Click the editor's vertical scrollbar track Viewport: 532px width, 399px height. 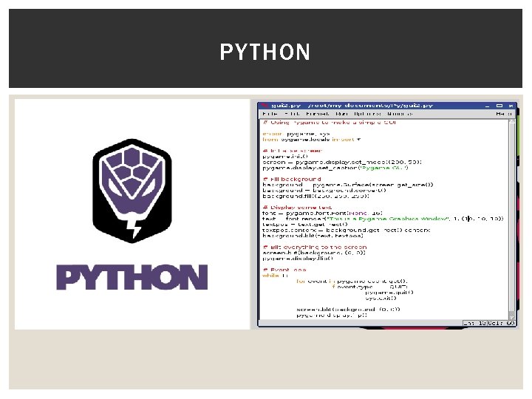tap(511, 219)
